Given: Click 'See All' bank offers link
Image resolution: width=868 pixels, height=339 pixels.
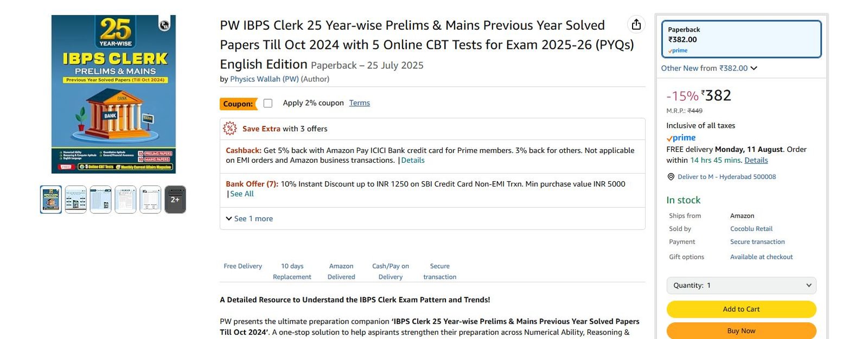Looking at the screenshot, I should click(241, 194).
